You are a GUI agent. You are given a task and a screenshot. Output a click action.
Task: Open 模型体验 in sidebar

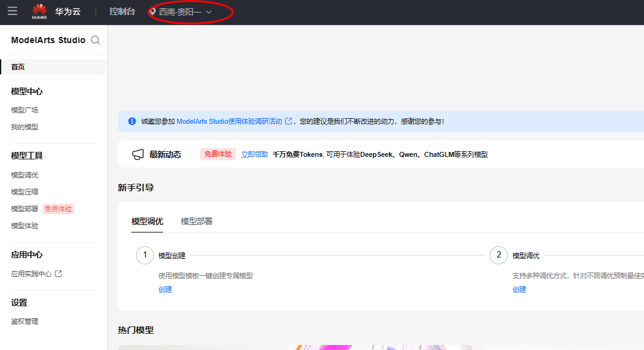click(24, 226)
